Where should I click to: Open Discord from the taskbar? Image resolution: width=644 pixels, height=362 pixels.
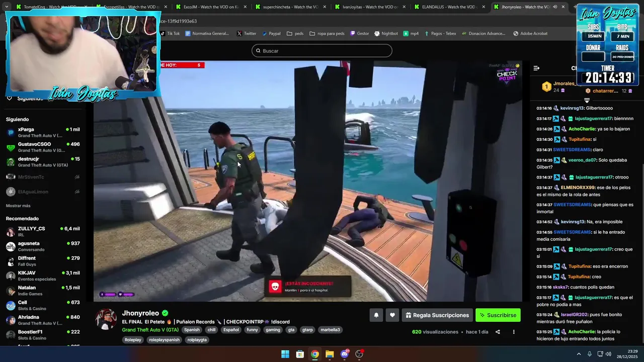344,354
